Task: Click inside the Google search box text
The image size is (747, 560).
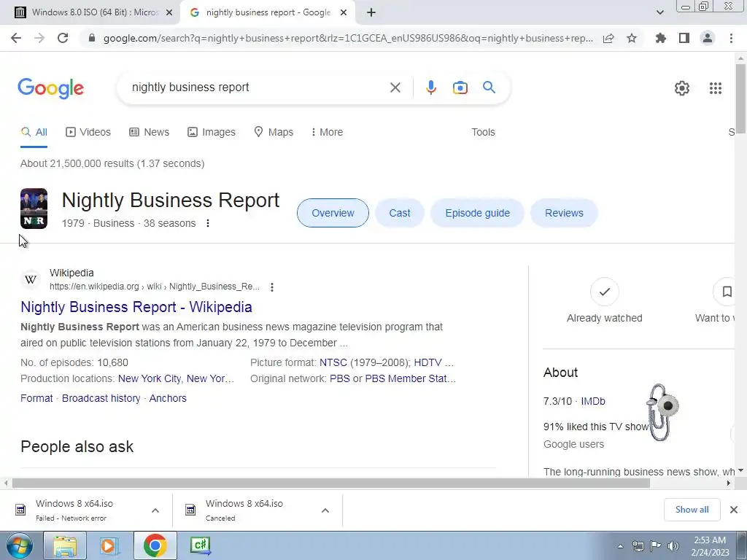Action: 190,87
